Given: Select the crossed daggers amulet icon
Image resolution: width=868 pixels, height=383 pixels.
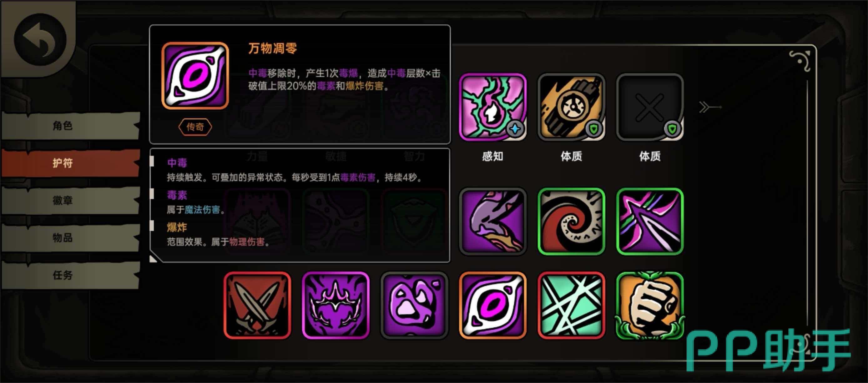Looking at the screenshot, I should (x=257, y=305).
